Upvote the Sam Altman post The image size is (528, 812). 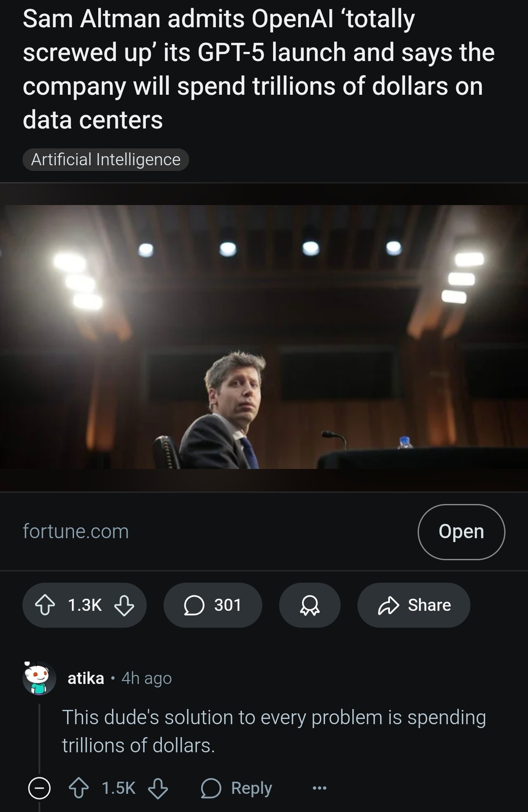(x=45, y=605)
